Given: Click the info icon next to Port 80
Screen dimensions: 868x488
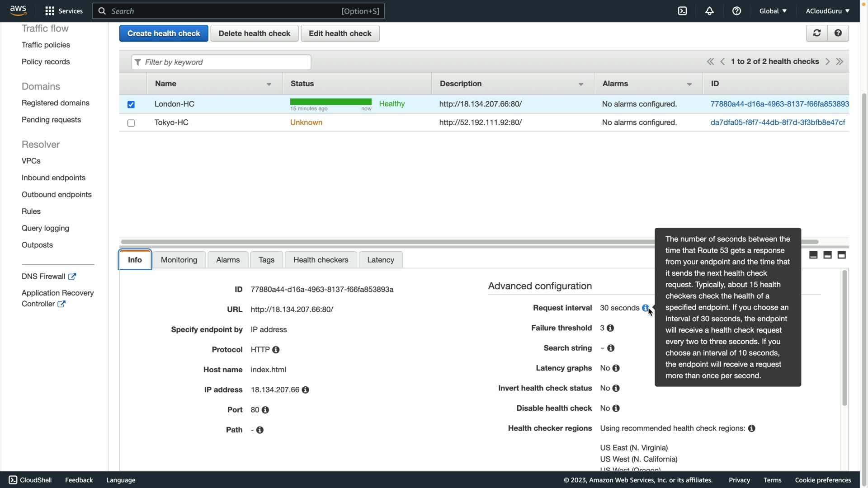Looking at the screenshot, I should pos(265,410).
